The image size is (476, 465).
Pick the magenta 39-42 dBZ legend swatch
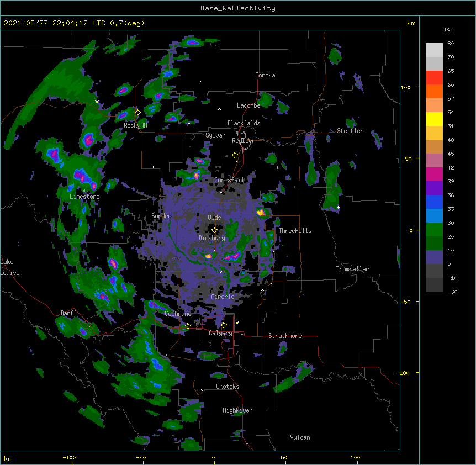coord(434,175)
